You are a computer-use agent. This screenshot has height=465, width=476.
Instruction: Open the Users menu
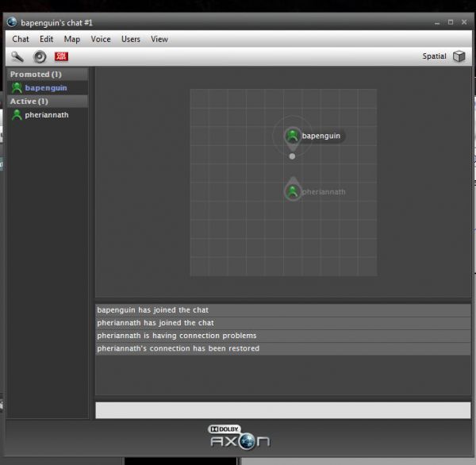pyautogui.click(x=131, y=39)
